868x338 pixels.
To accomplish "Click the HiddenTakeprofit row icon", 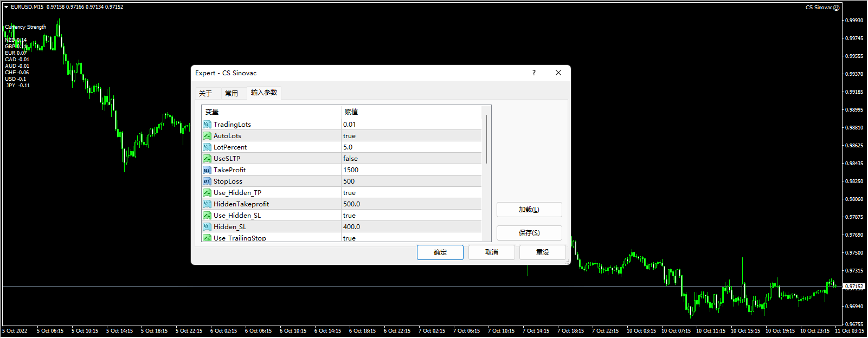I will (207, 204).
